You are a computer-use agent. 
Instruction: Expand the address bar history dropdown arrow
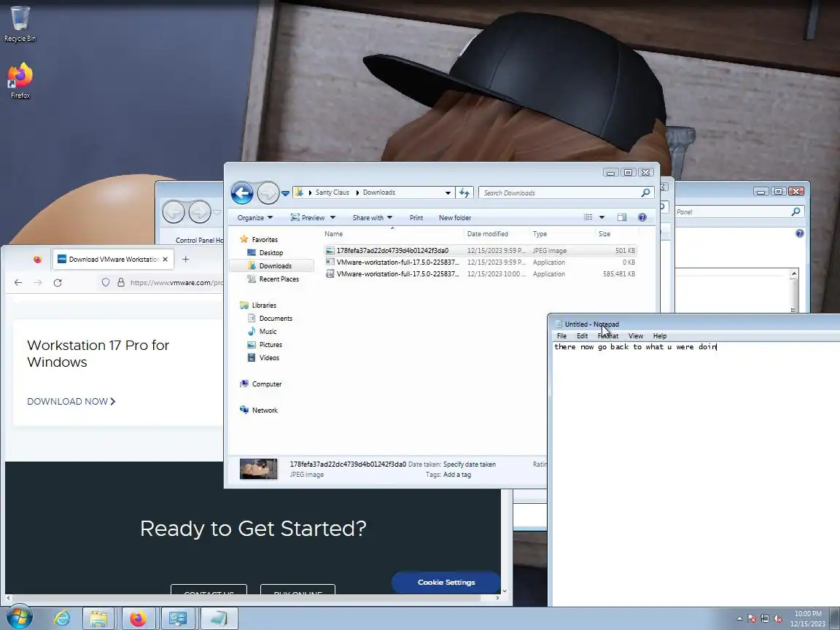[x=448, y=192]
